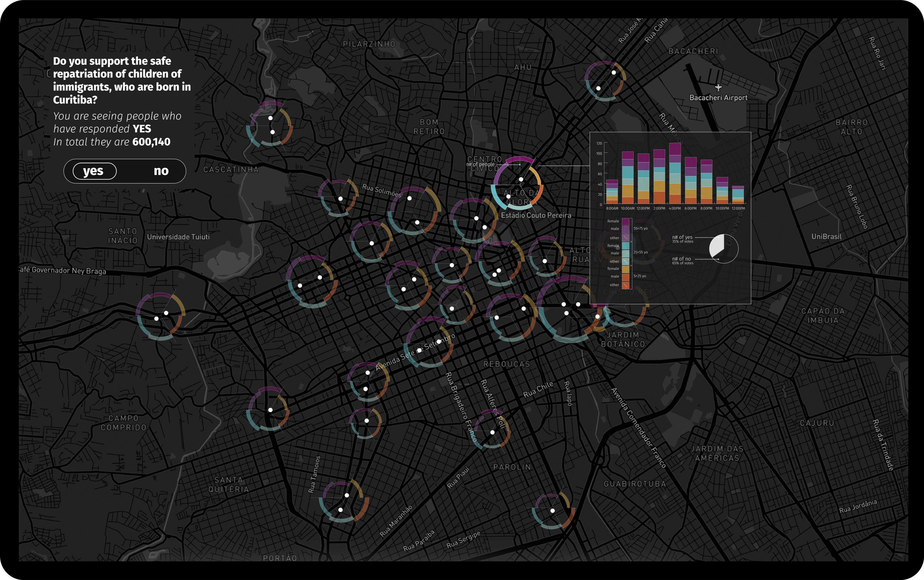Select the circle marker right of Campo Comprido
The height and width of the screenshot is (580, 924).
click(268, 409)
